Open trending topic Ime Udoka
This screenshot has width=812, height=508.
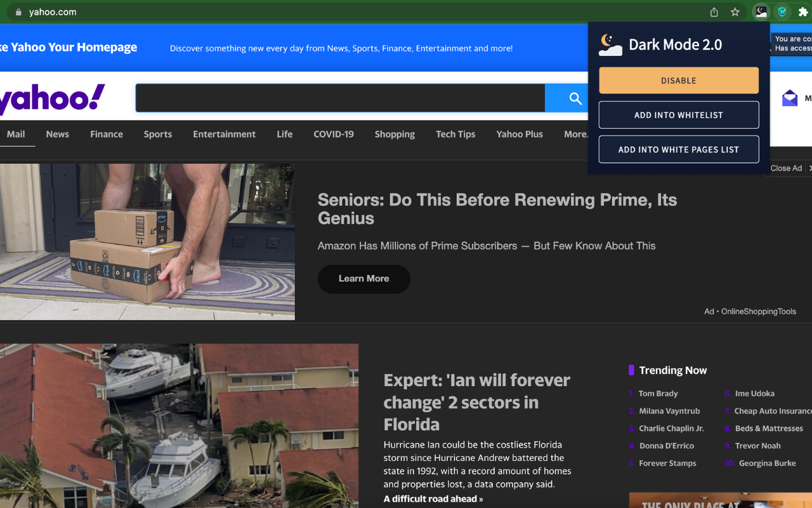pyautogui.click(x=754, y=394)
